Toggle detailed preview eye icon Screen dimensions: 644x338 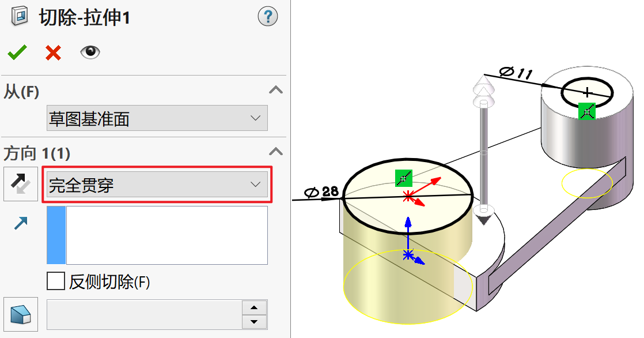[90, 52]
